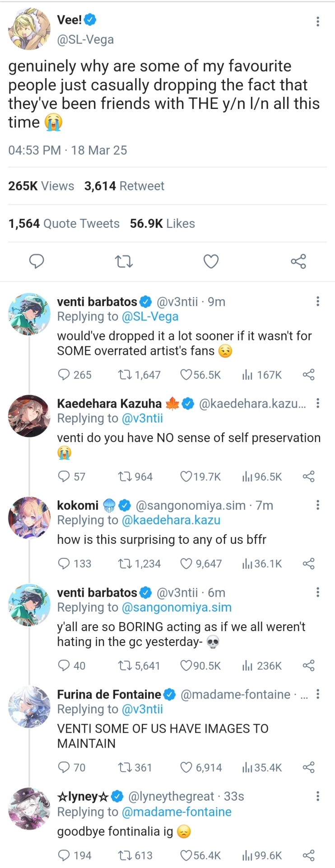Open more options on lyney's reply

click(x=318, y=796)
